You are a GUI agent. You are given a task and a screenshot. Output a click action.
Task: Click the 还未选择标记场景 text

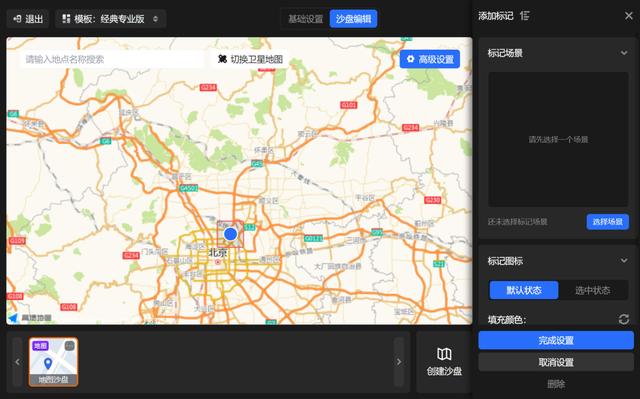(x=518, y=222)
